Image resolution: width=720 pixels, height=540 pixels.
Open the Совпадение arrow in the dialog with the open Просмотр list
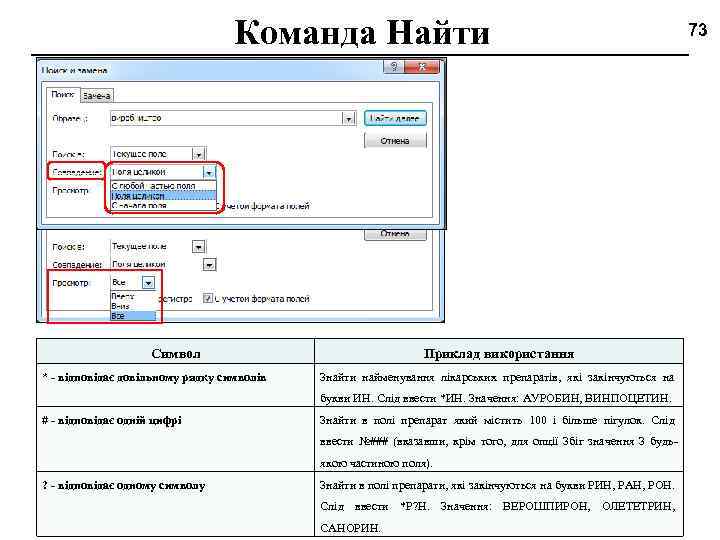pos(209,265)
